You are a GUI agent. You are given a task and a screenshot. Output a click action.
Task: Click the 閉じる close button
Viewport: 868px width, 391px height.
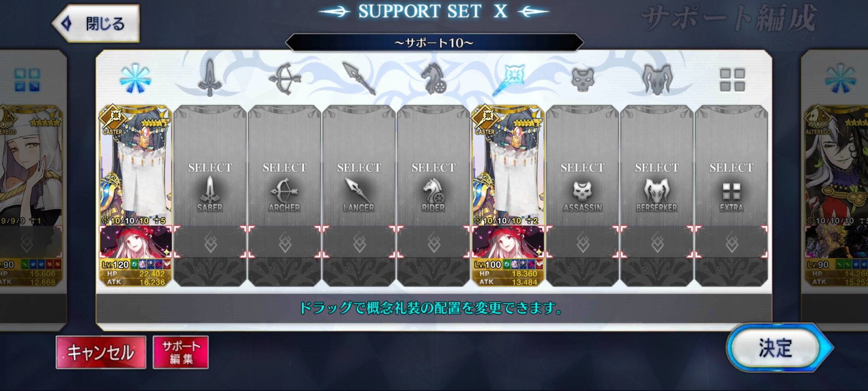[96, 23]
